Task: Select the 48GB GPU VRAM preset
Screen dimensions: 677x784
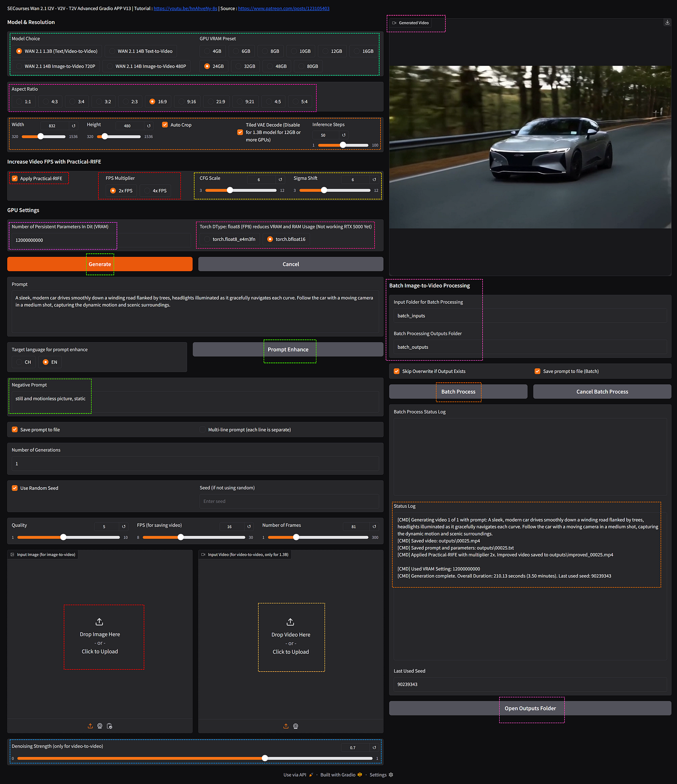Action: click(x=276, y=66)
